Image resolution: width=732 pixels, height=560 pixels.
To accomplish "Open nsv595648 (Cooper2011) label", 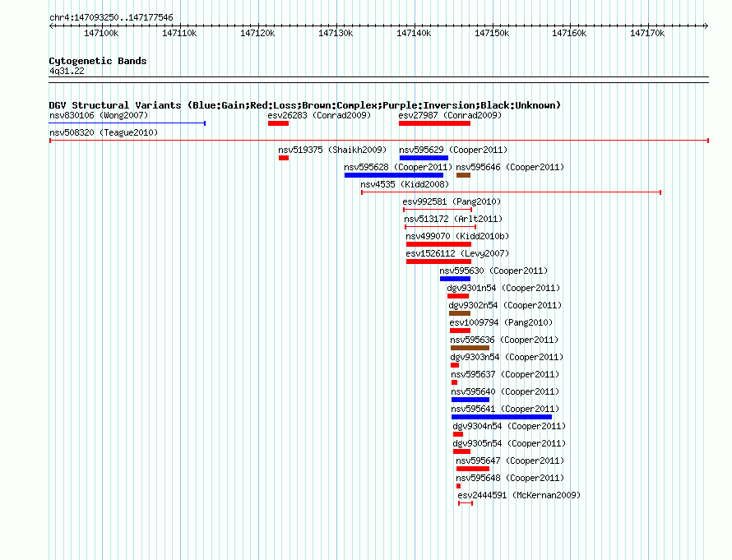I will pos(510,478).
